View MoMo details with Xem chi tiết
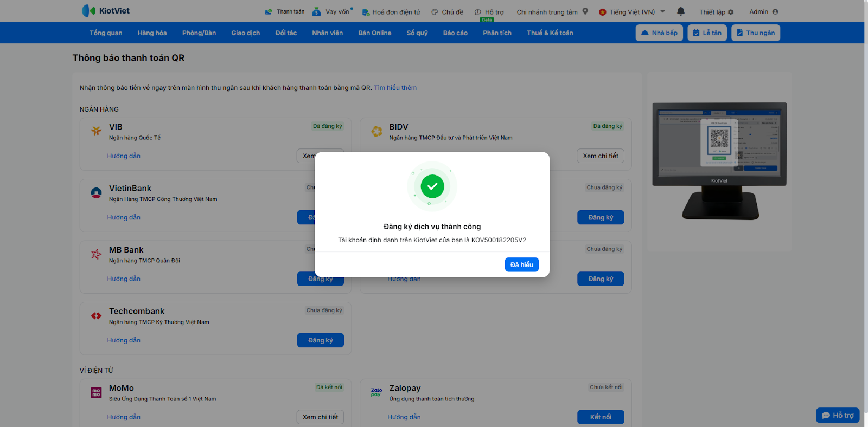 point(320,417)
